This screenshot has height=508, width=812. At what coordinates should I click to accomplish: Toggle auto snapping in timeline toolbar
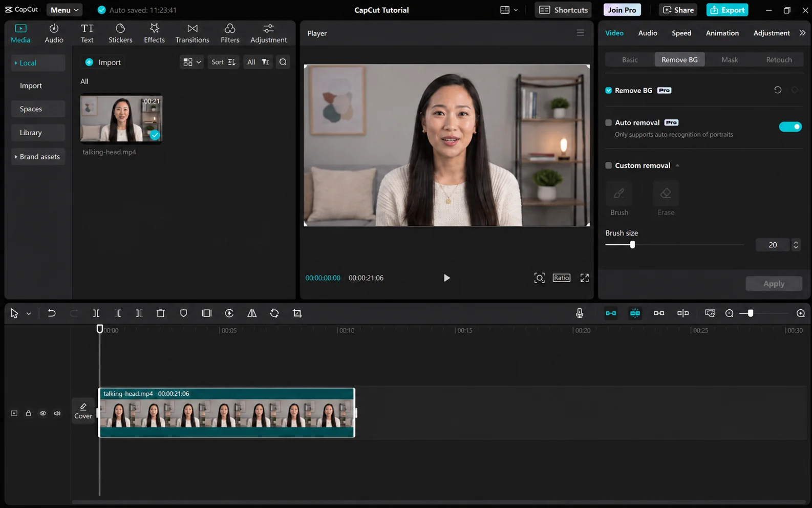[635, 313]
